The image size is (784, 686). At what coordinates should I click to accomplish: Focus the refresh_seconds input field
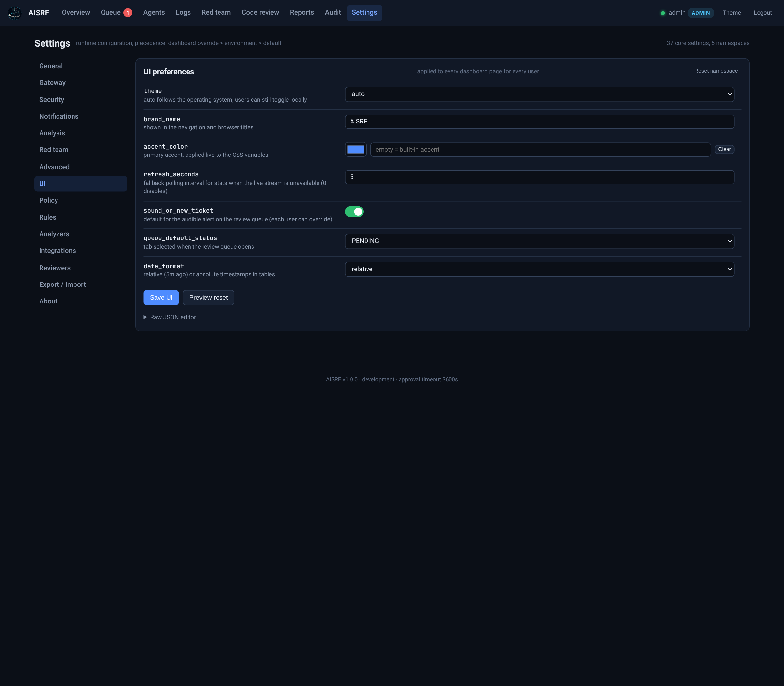[x=539, y=177]
